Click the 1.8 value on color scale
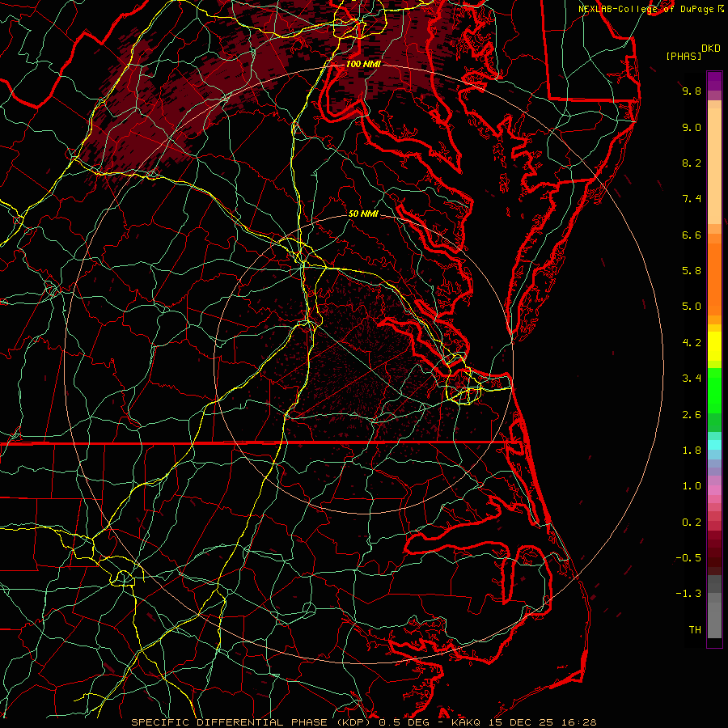728x728 pixels. 692,451
